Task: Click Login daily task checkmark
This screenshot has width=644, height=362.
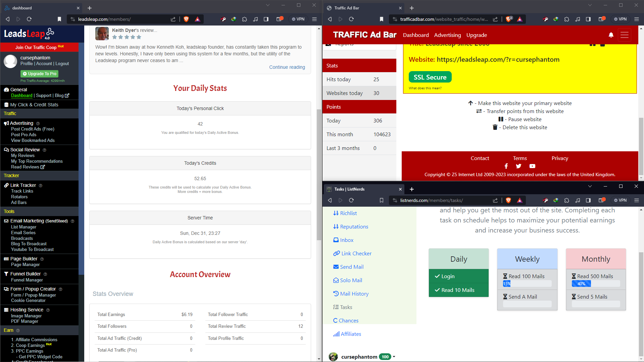Action: click(437, 276)
